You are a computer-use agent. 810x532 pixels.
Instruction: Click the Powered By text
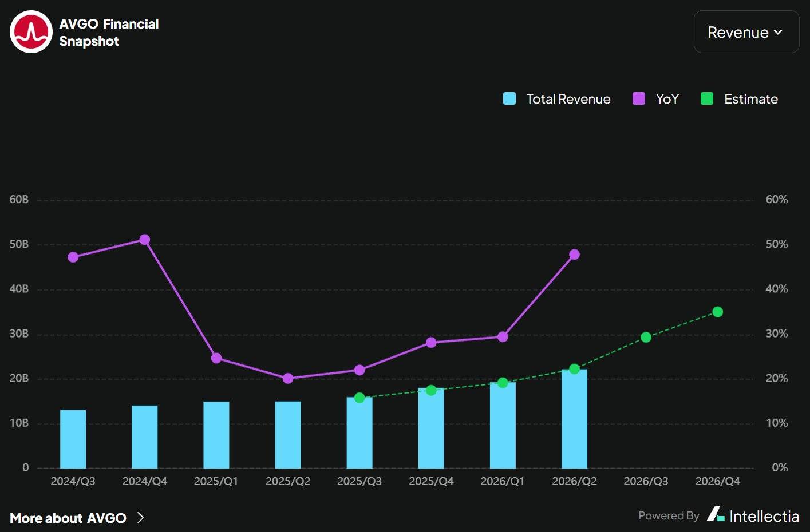pos(669,516)
